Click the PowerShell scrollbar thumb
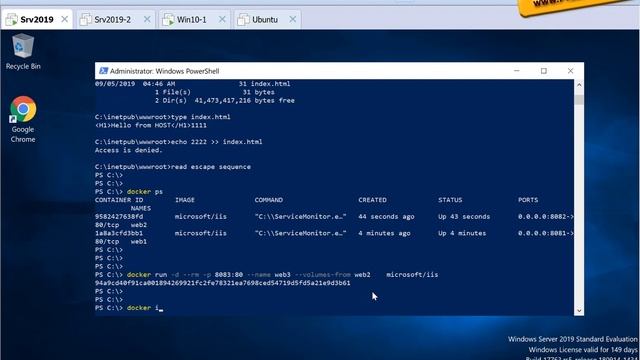 point(579,100)
